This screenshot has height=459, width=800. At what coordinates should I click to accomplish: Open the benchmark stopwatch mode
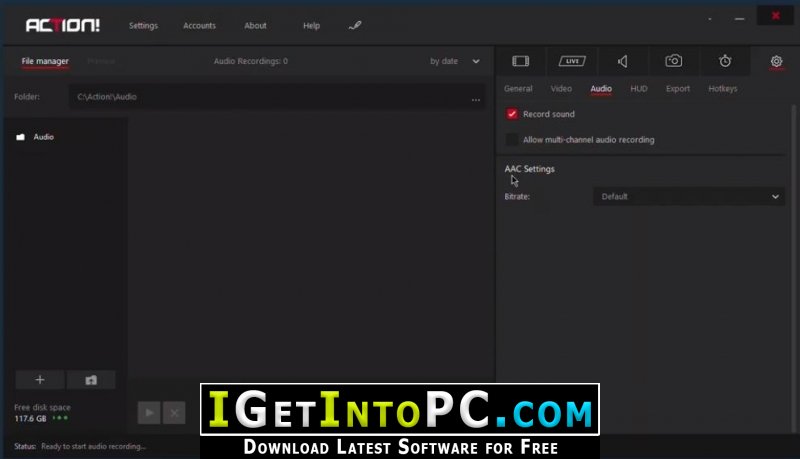pos(725,61)
